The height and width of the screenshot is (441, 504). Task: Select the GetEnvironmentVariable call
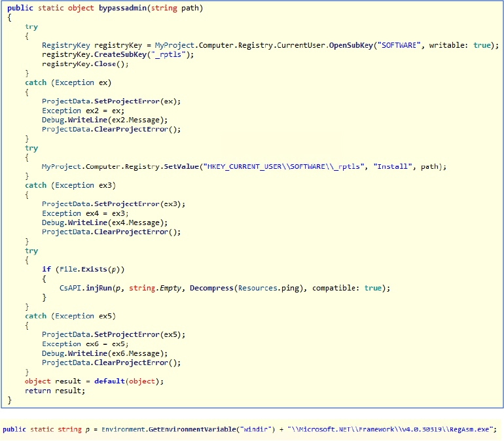coord(192,429)
